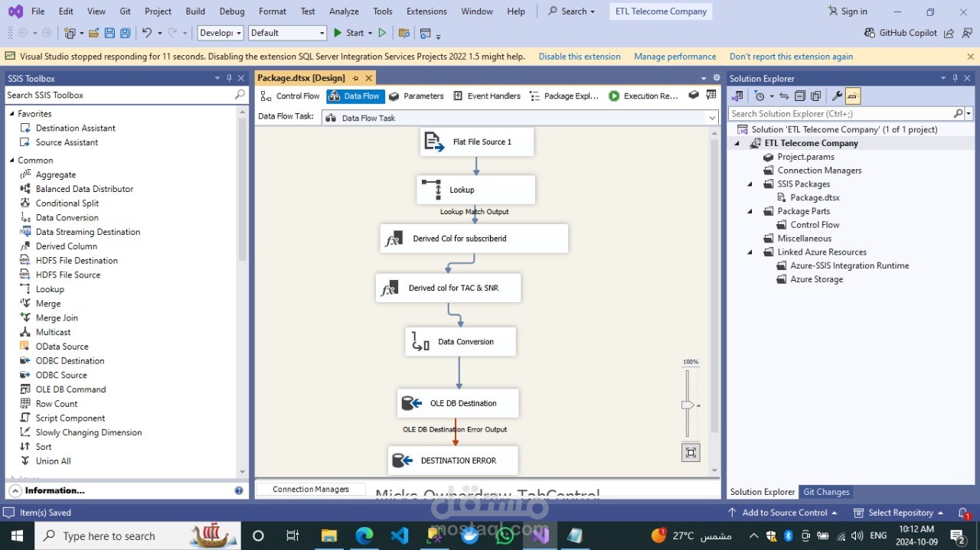Click the Save All toolbar icon
Viewport: 980px width, 550px height.
pos(125,33)
